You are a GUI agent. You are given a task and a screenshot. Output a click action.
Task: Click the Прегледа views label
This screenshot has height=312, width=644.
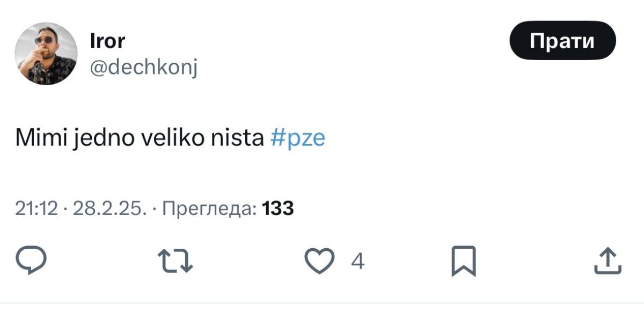209,208
